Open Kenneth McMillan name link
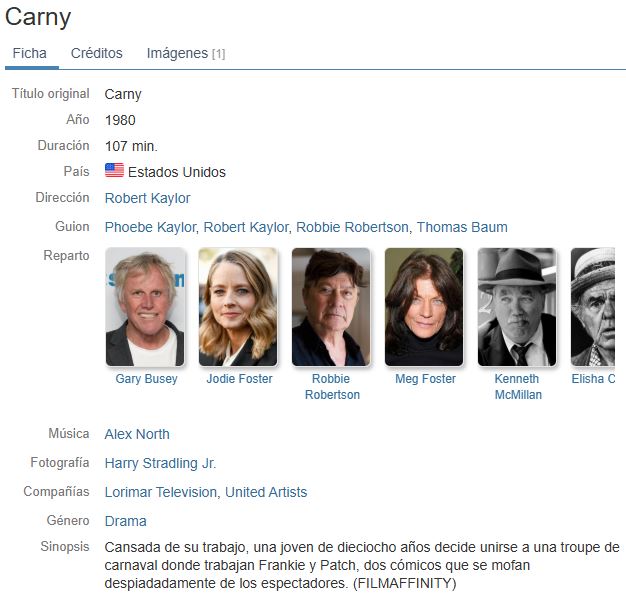Viewport: 626px width, 603px height. [518, 387]
